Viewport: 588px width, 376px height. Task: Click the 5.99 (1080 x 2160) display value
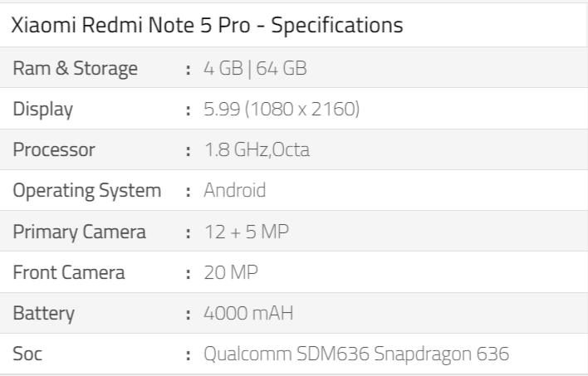(x=282, y=109)
